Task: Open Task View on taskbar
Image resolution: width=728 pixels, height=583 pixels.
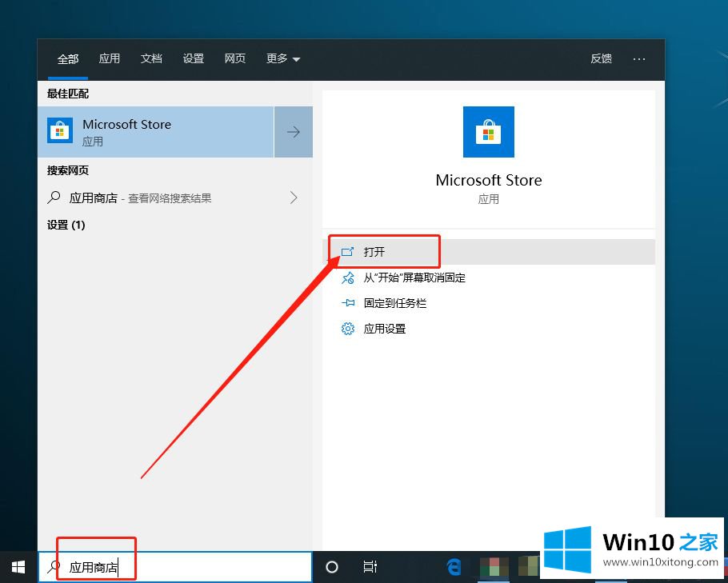Action: pyautogui.click(x=370, y=567)
